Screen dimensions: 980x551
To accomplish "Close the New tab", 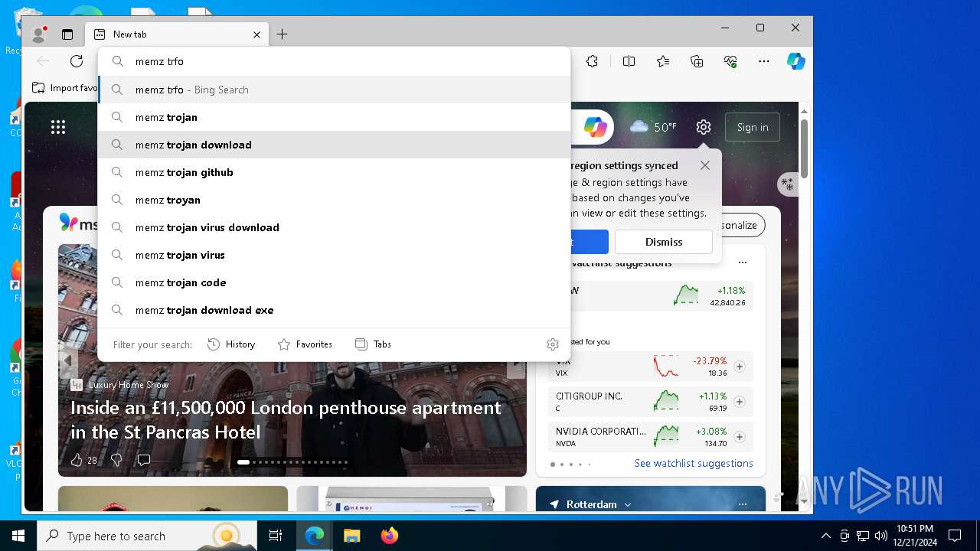I will [x=257, y=34].
